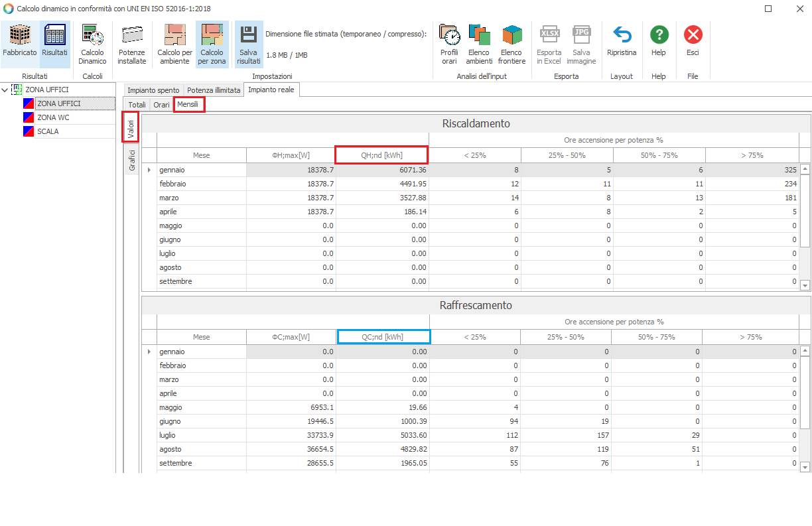Toggle Calcolo per zona mode
Screen dimensions: 812x526
click(x=212, y=44)
